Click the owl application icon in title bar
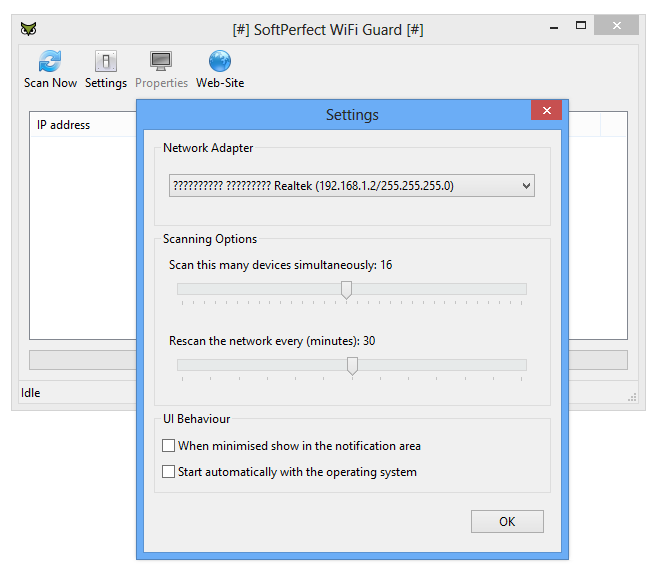Screen dimensions: 663x583 28,29
